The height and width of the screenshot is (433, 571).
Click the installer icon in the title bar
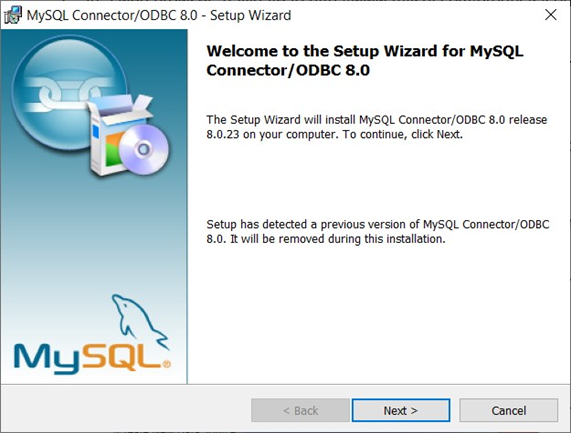(13, 15)
